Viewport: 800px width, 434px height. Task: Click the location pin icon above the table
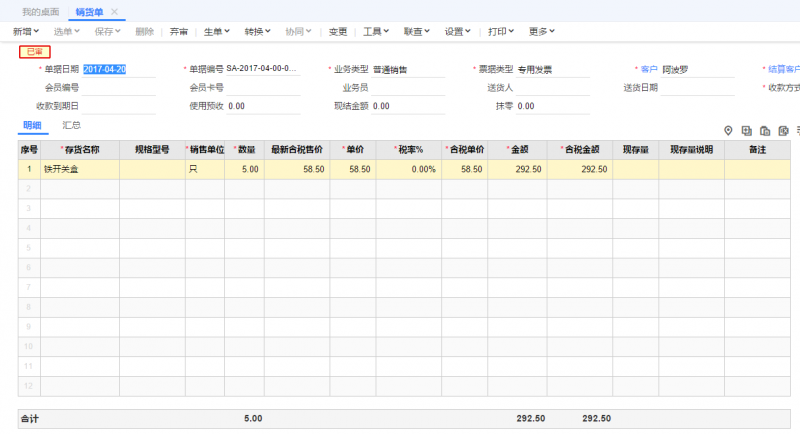[x=728, y=130]
